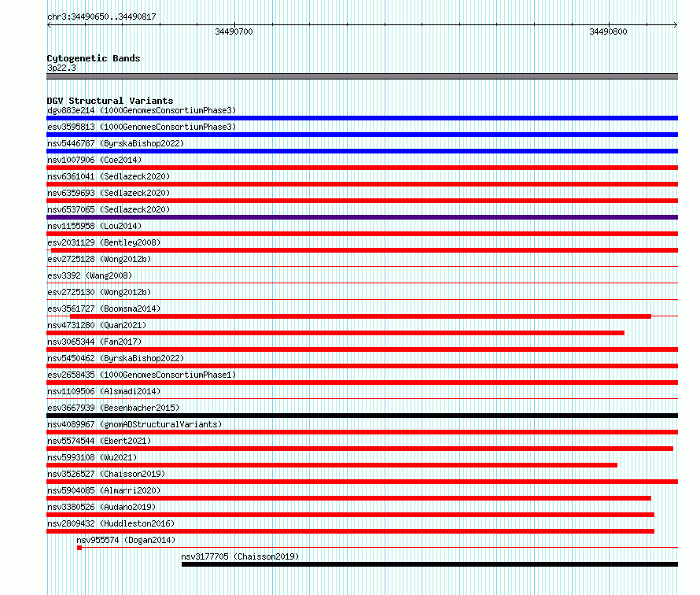Viewport: 700px width, 595px height.
Task: Select the 3p22.3 band label
Action: pyautogui.click(x=61, y=68)
